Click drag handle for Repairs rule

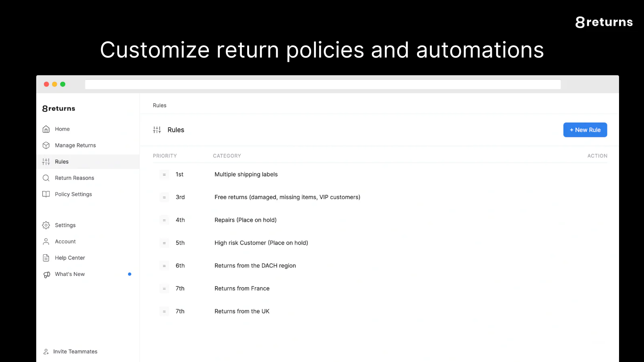click(x=164, y=220)
